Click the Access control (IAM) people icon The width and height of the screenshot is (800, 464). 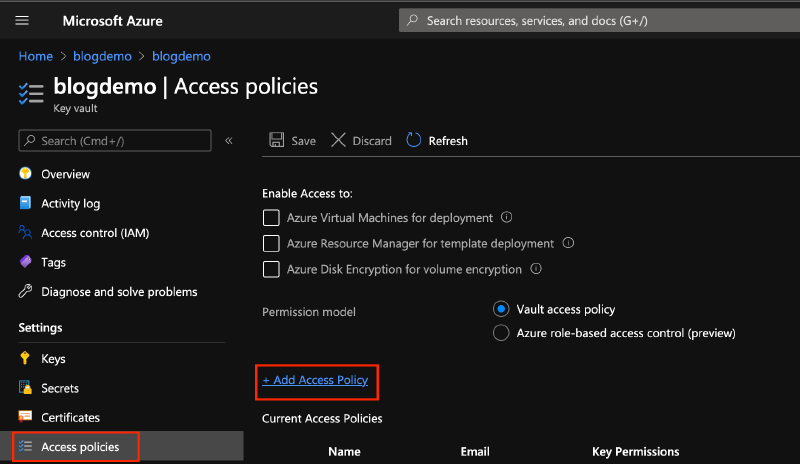click(x=25, y=232)
